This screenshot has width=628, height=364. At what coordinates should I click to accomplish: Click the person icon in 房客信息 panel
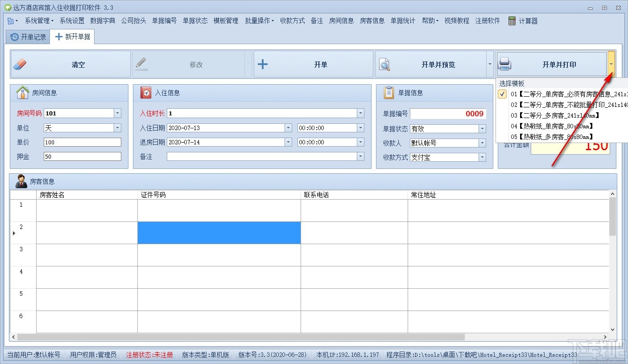pos(21,181)
